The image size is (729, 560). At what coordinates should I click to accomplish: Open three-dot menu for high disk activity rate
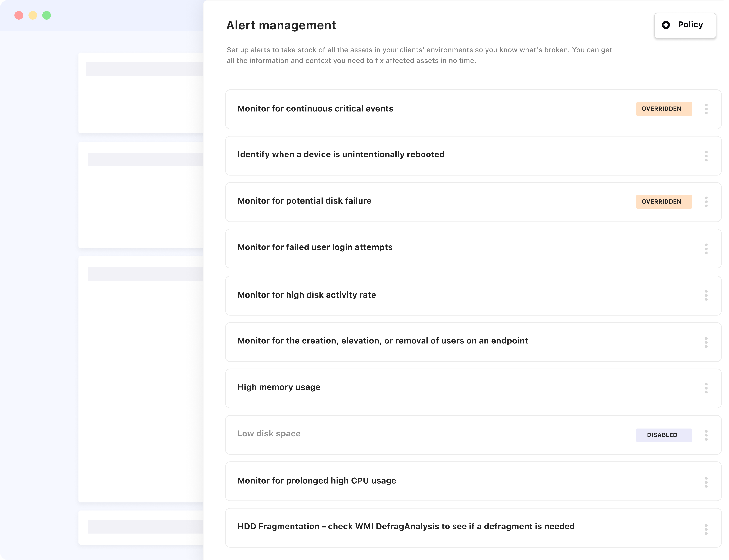706,295
